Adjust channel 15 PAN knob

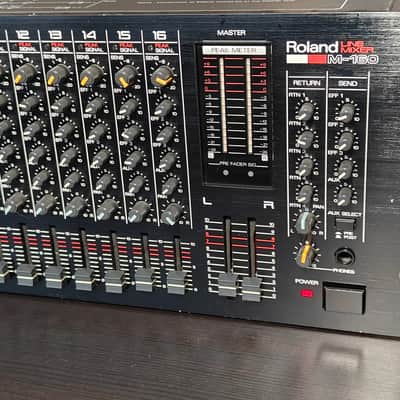click(139, 211)
